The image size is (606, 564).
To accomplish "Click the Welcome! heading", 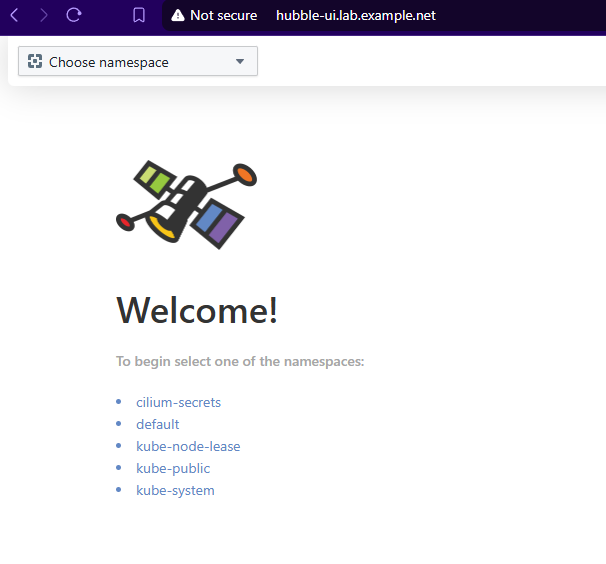I will click(x=197, y=311).
